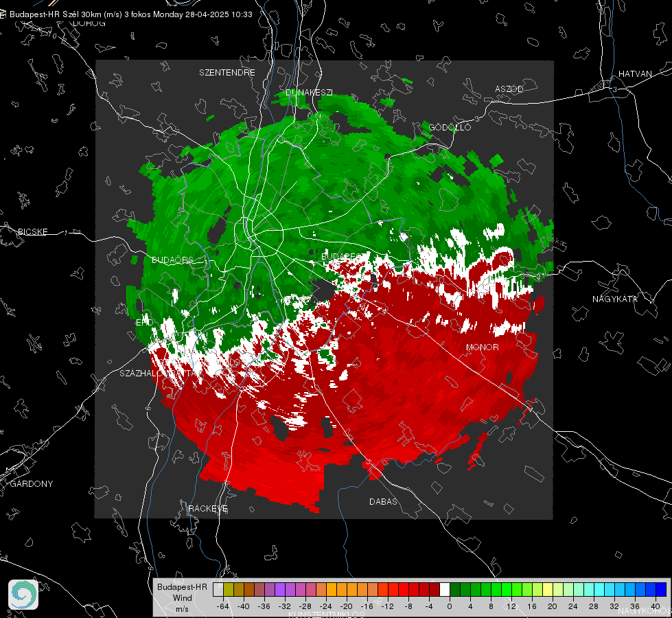Click the radar title with date 28-04-2025 10:33

(130, 14)
